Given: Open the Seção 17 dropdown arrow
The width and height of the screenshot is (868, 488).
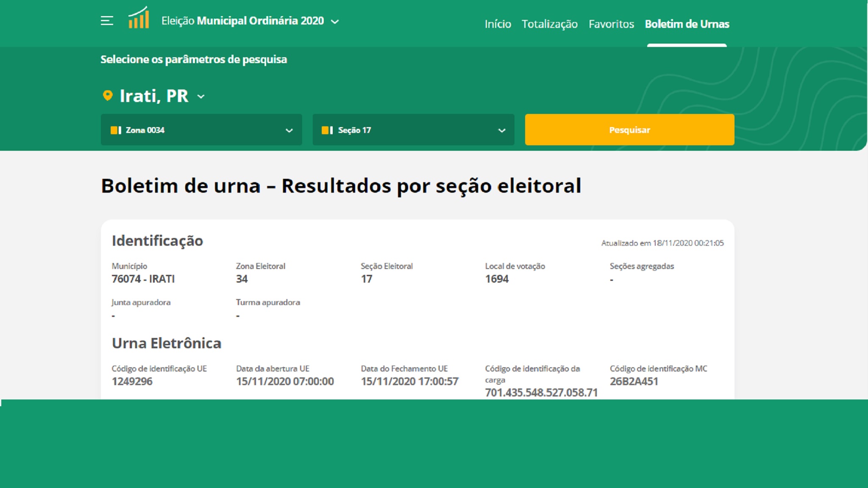Looking at the screenshot, I should [x=502, y=130].
